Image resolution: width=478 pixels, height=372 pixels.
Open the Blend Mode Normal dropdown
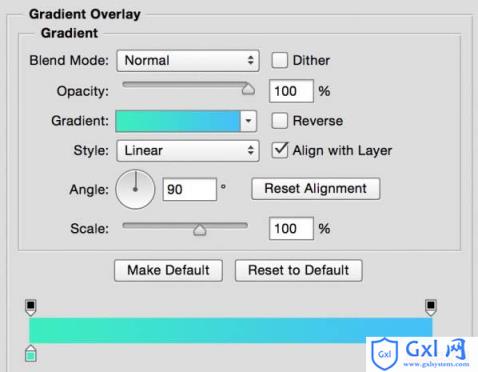[x=188, y=61]
